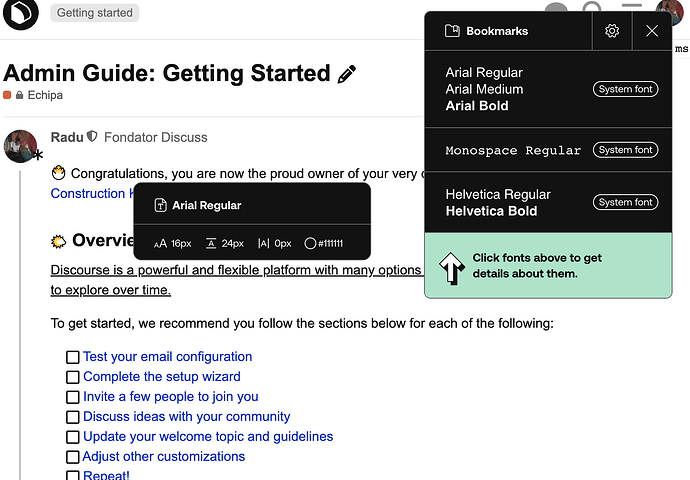Click the upward arrow hint icon
690x480 pixels.
[x=451, y=268]
